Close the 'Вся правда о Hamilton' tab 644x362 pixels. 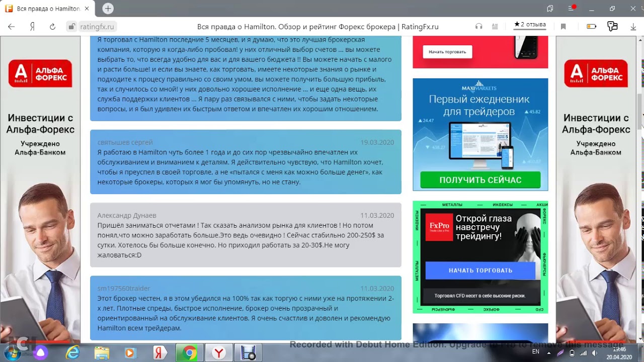coord(87,9)
